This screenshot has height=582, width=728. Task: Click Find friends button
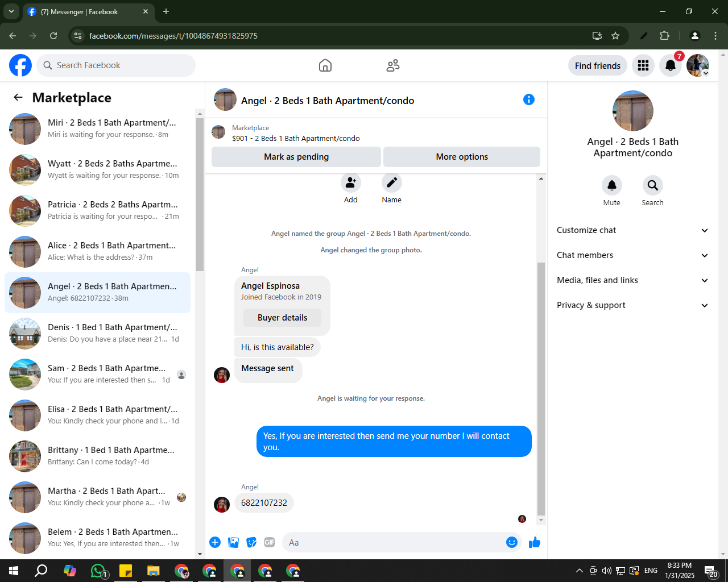click(x=598, y=65)
